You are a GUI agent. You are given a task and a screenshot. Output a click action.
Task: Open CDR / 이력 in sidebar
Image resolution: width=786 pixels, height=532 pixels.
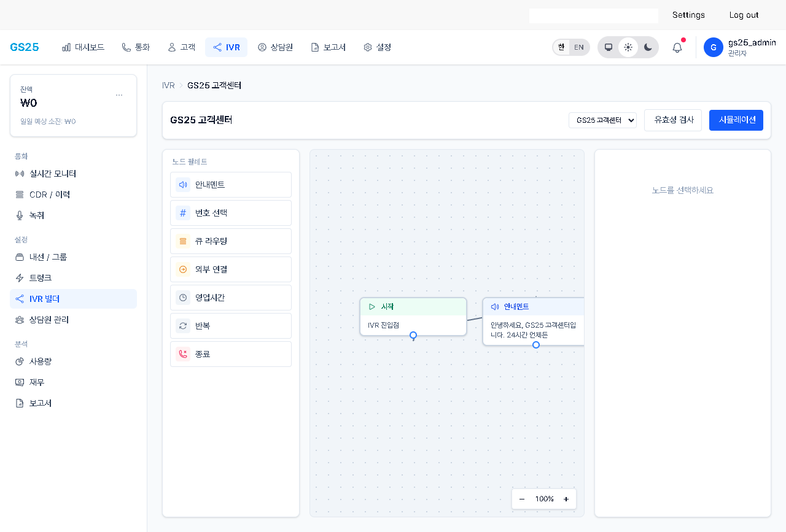pyautogui.click(x=73, y=195)
